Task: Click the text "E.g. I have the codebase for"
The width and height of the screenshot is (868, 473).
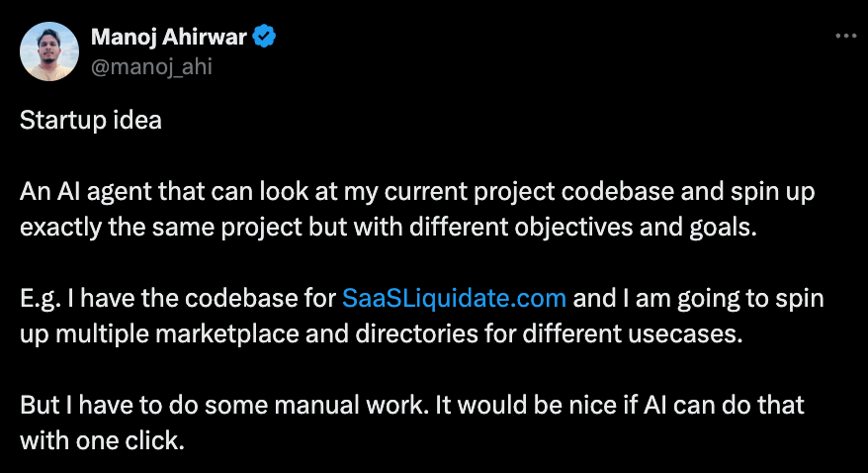Action: 178,299
